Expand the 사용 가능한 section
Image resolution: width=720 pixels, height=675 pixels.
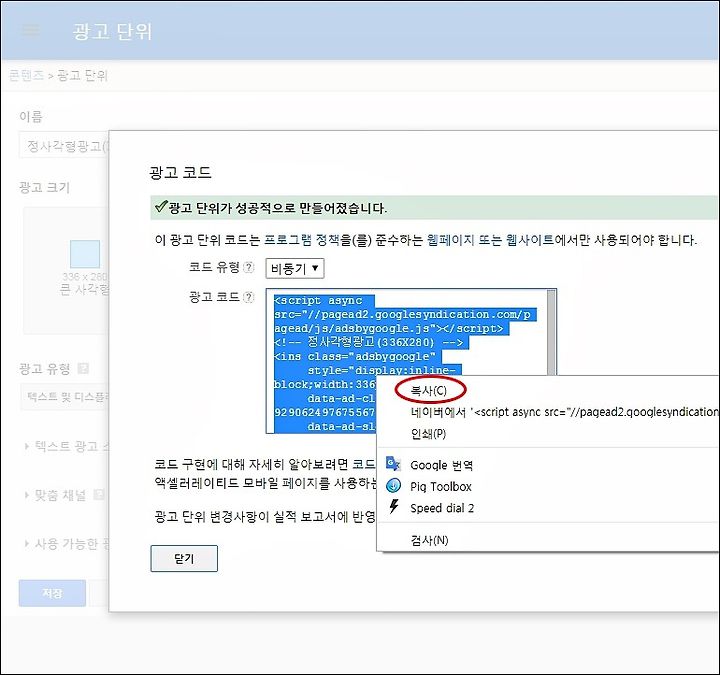(x=67, y=544)
